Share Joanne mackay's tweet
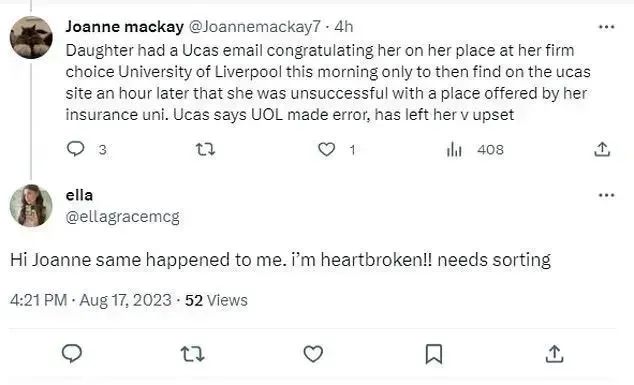634x385 pixels. 602,149
